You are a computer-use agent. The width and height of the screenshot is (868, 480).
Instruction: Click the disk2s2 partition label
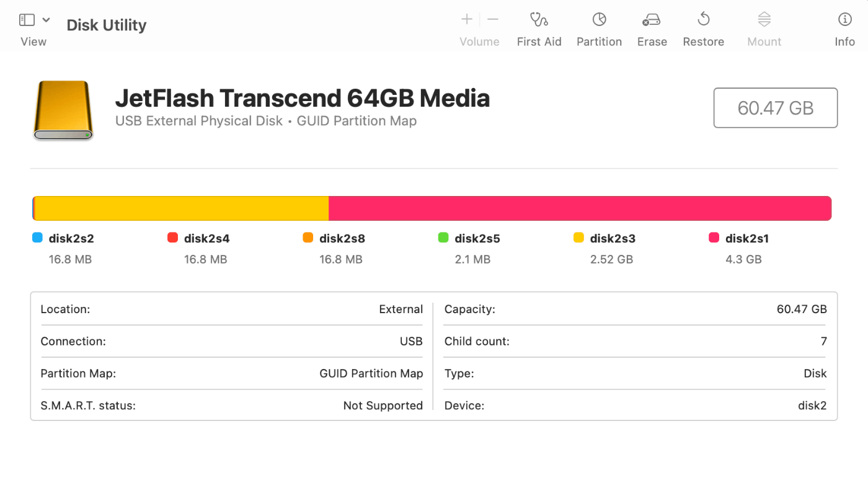click(71, 238)
